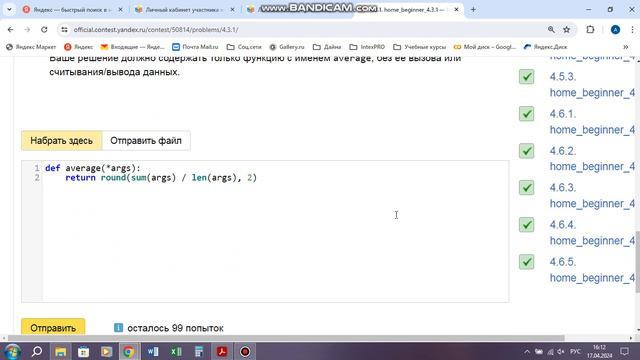Open the Входящие Яндекс mail bookmark
The height and width of the screenshot is (360, 640).
(x=132, y=47)
